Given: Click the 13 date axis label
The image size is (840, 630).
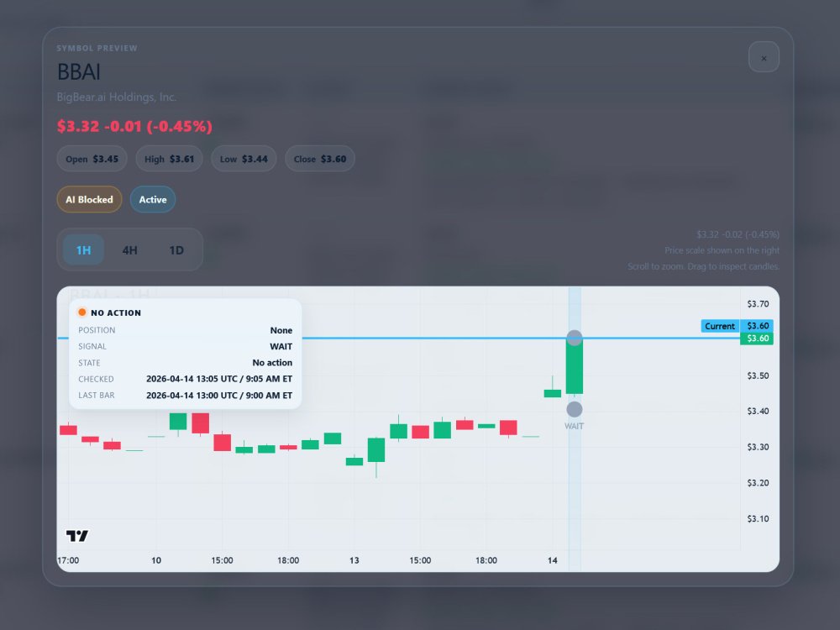Looking at the screenshot, I should (354, 560).
